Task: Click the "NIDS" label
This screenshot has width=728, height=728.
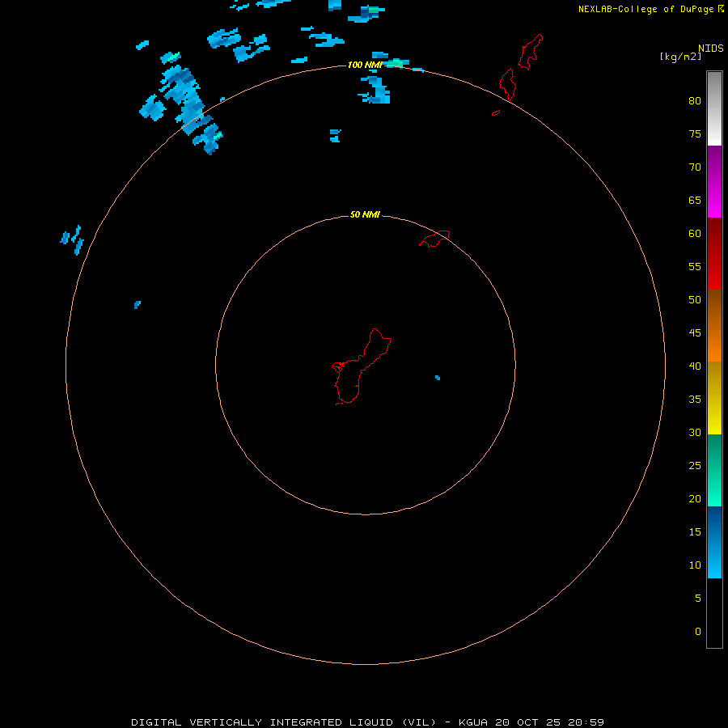Action: 711,49
